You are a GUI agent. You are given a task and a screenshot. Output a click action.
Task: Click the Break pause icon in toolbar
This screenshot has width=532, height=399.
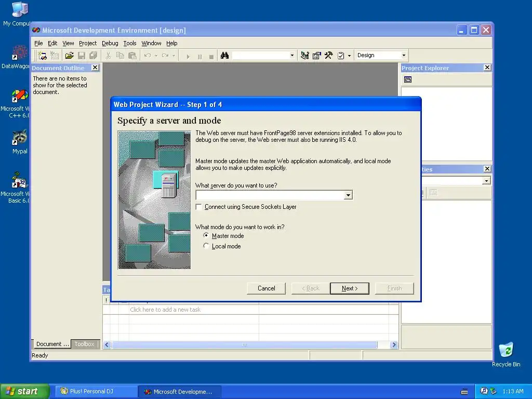click(x=200, y=56)
